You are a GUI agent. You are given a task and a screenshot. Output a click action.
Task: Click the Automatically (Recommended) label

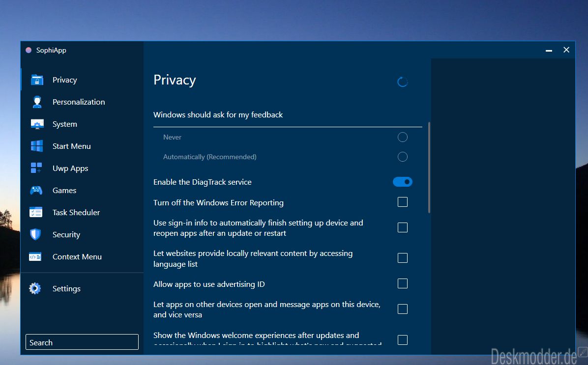(209, 157)
